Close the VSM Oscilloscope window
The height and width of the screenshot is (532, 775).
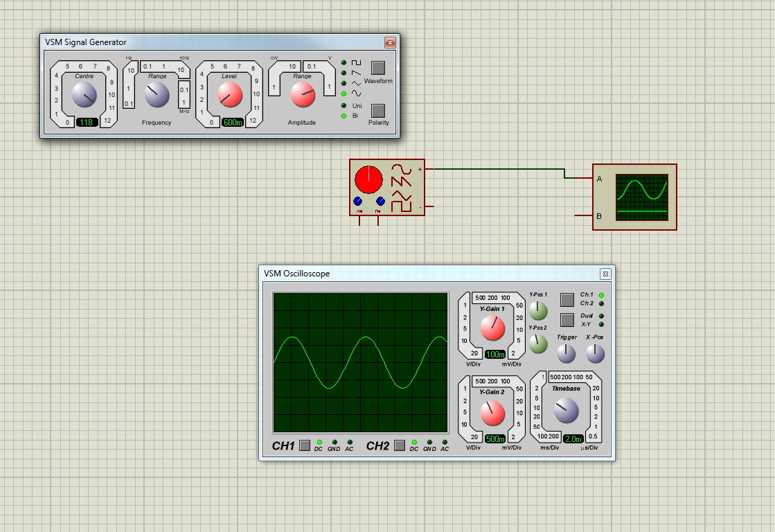pos(605,274)
